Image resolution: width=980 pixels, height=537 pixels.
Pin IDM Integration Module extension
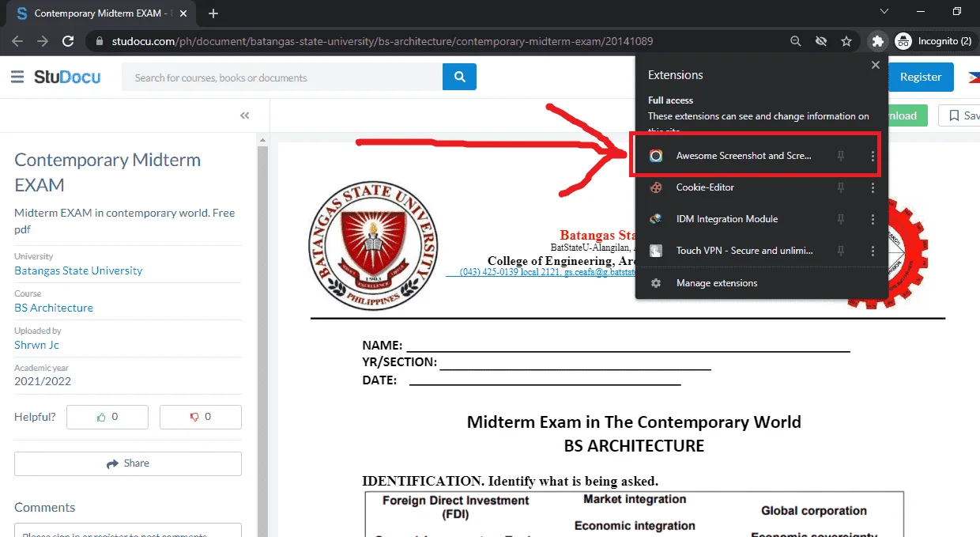pyautogui.click(x=841, y=219)
